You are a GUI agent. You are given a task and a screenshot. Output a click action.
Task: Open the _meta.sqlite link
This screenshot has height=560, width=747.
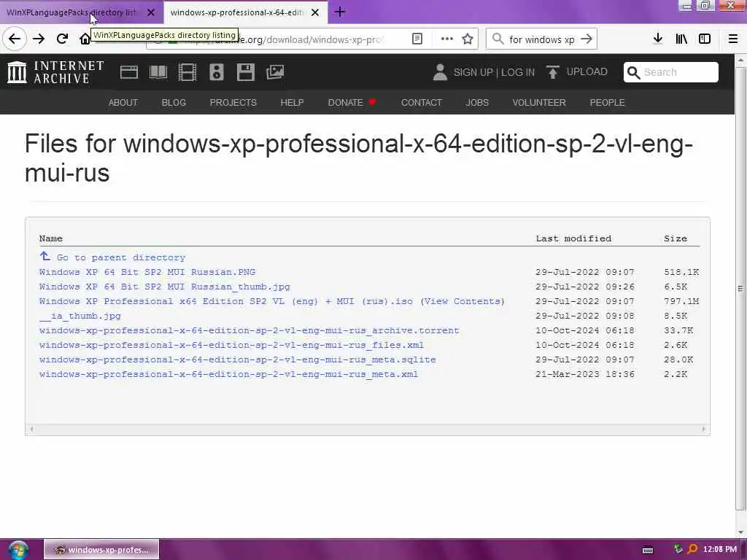(237, 359)
